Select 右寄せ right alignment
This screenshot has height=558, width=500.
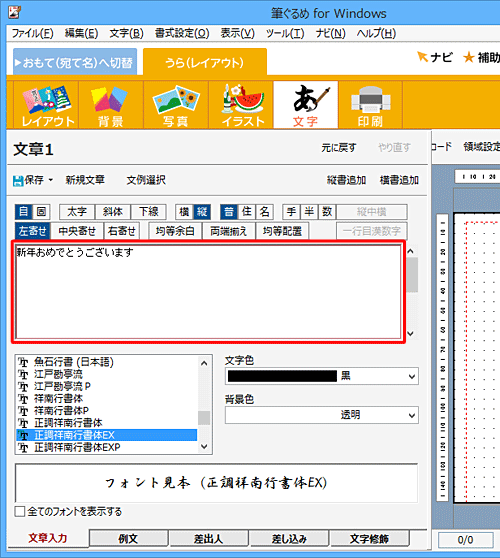point(122,231)
